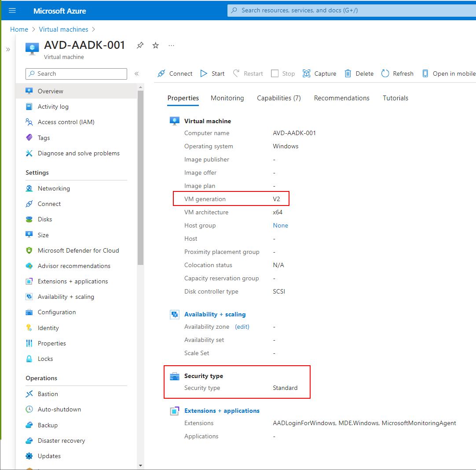Image resolution: width=476 pixels, height=470 pixels.
Task: Click the Configuration icon
Action: (x=29, y=312)
